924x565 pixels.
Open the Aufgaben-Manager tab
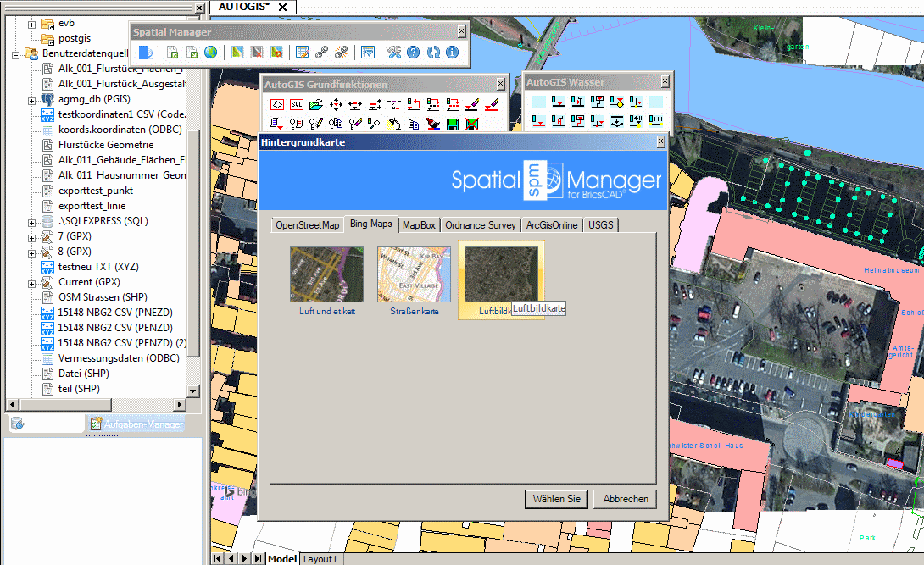(x=136, y=424)
